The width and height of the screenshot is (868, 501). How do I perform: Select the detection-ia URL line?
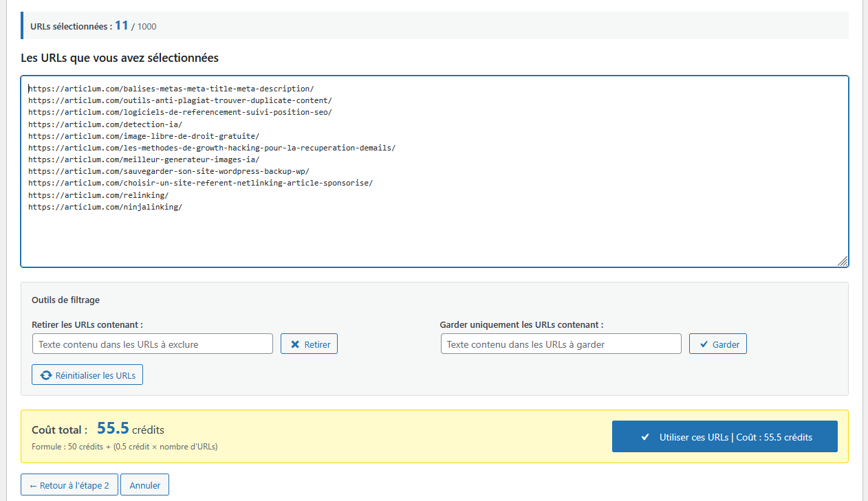[x=105, y=124]
